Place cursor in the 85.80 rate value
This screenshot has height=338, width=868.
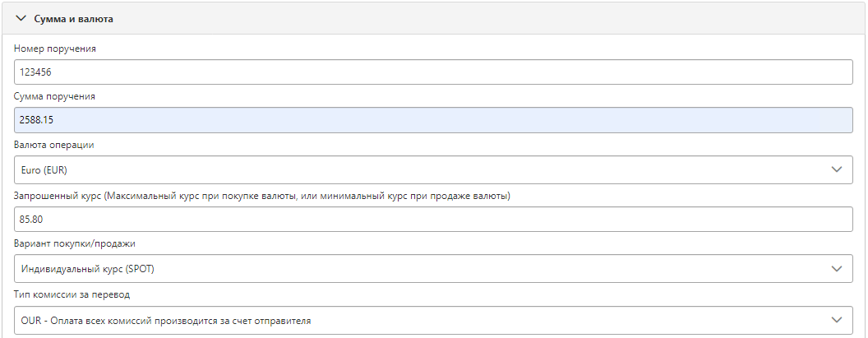31,220
